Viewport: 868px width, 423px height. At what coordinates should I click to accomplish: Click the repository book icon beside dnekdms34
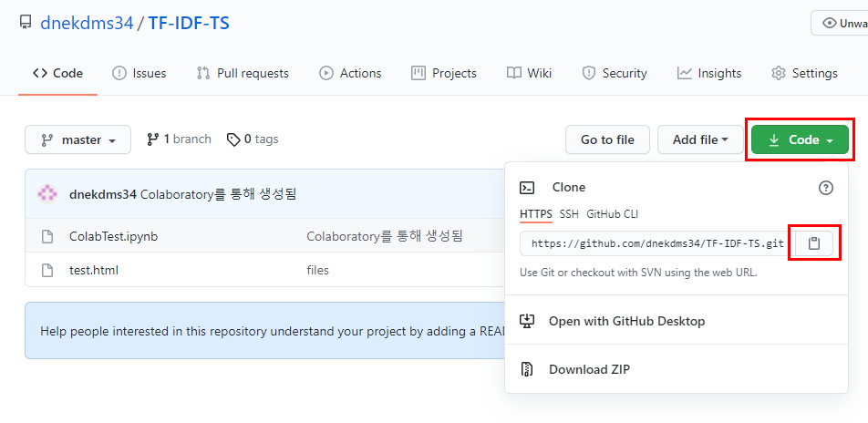click(x=25, y=23)
